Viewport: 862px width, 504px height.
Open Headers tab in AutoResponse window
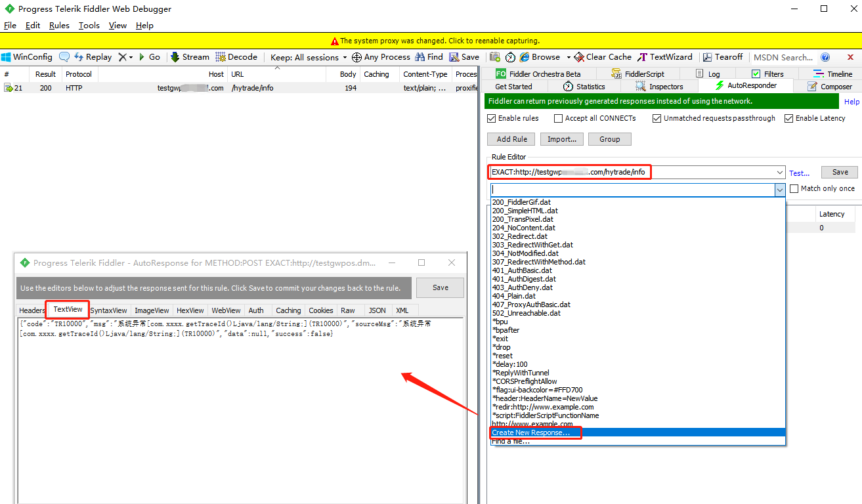(32, 310)
